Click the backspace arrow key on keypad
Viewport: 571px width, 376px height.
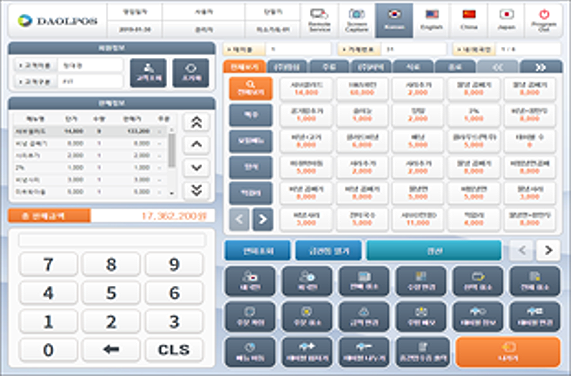[111, 350]
